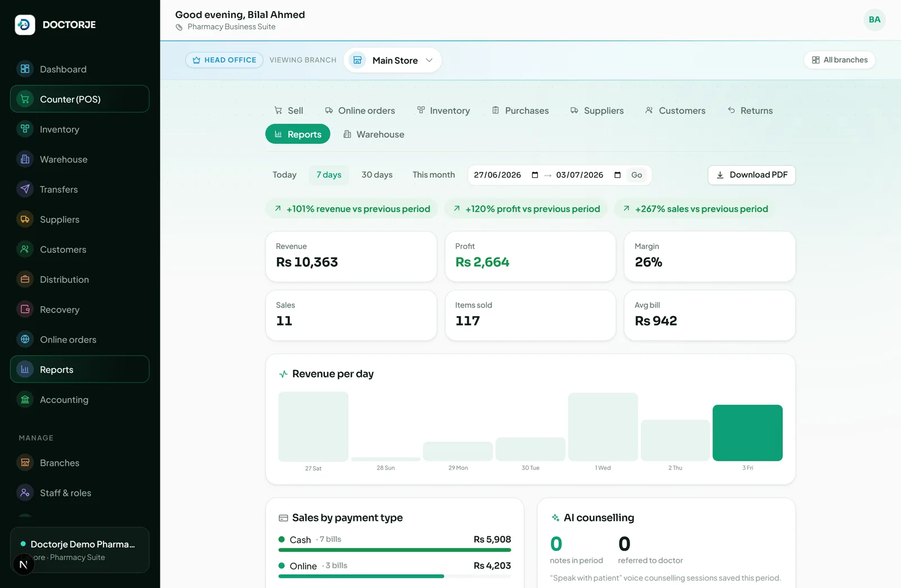Open the Online orders tab
The height and width of the screenshot is (588, 901).
[360, 110]
